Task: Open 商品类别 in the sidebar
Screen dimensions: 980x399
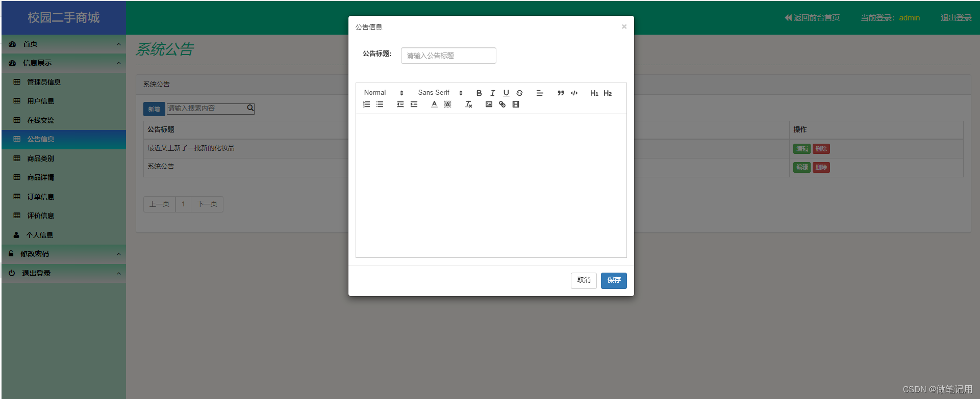Action: [64, 158]
